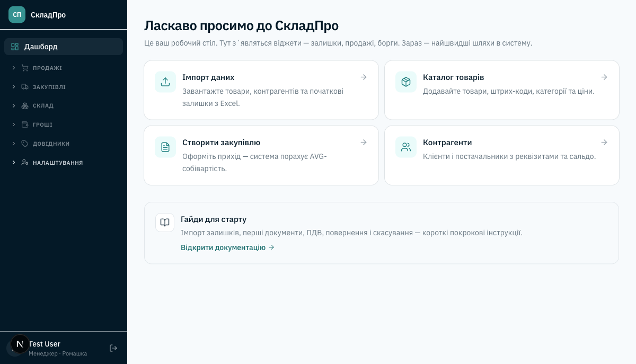Click description about залишки з Excel

point(263,97)
